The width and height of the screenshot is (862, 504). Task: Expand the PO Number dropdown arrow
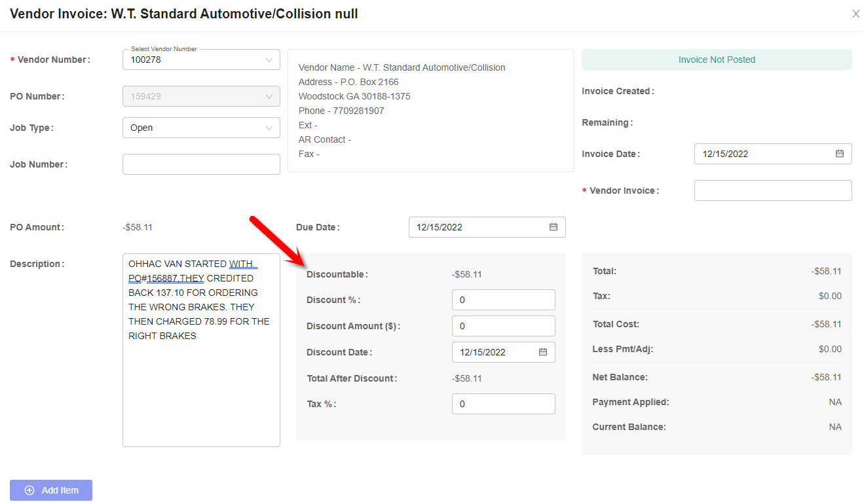(269, 96)
